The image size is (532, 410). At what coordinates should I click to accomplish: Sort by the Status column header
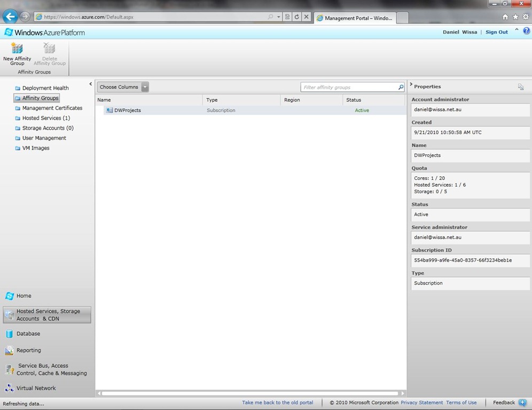click(354, 100)
